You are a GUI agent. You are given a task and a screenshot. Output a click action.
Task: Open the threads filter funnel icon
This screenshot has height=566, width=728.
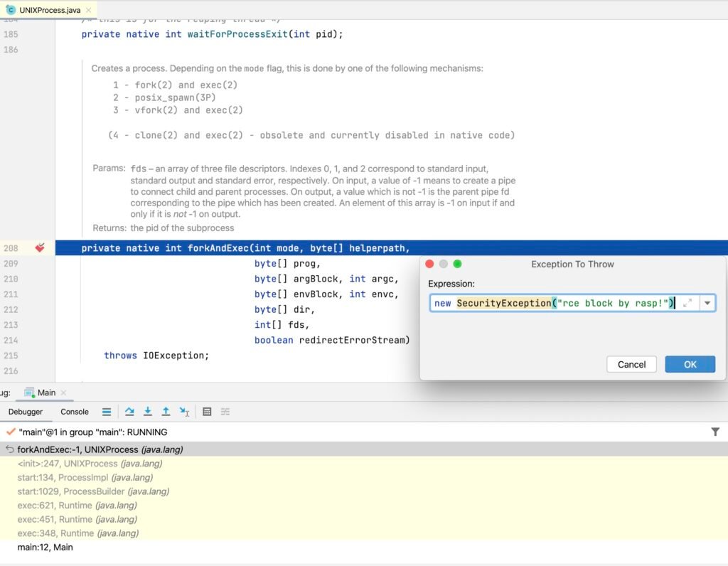pyautogui.click(x=715, y=432)
